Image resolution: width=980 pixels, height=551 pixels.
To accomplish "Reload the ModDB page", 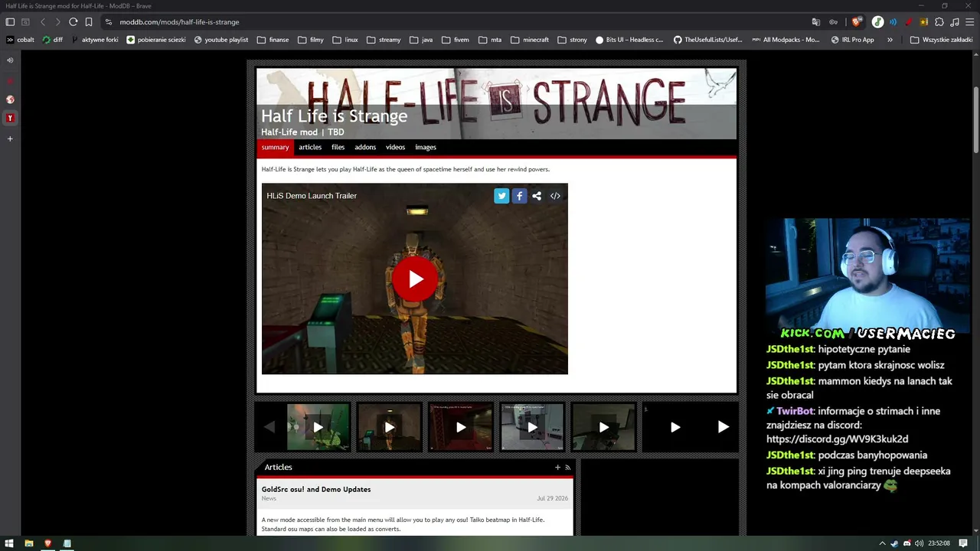I will pyautogui.click(x=73, y=22).
